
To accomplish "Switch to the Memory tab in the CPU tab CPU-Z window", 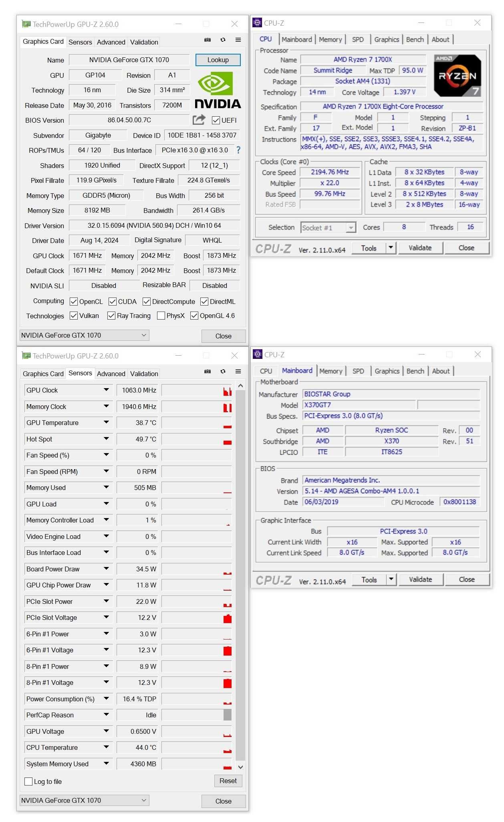I will point(331,40).
